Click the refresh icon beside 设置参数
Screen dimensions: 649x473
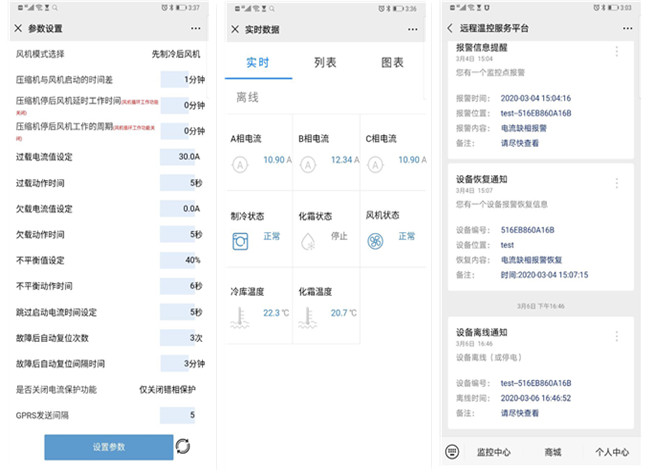[x=183, y=447]
